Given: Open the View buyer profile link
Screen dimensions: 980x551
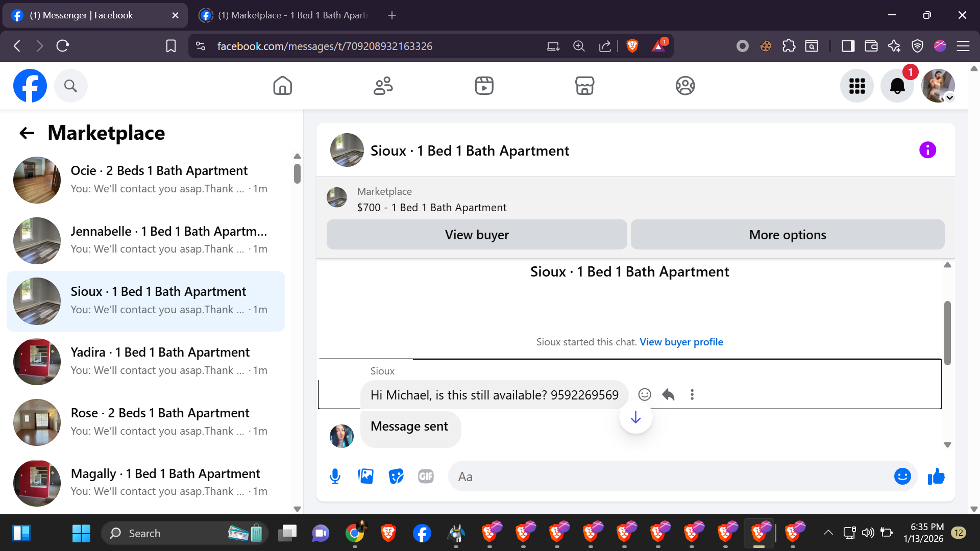Looking at the screenshot, I should pos(681,342).
